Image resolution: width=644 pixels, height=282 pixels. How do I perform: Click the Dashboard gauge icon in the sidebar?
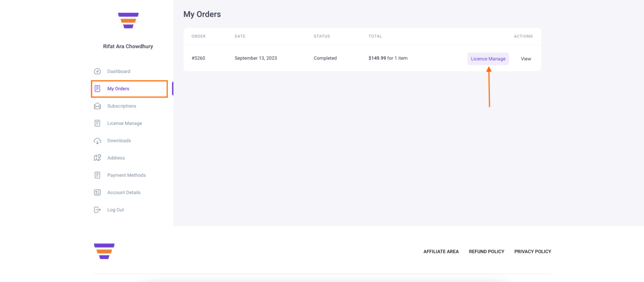click(97, 71)
